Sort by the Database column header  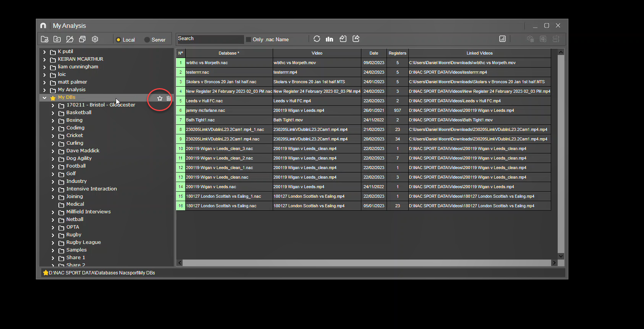click(229, 53)
